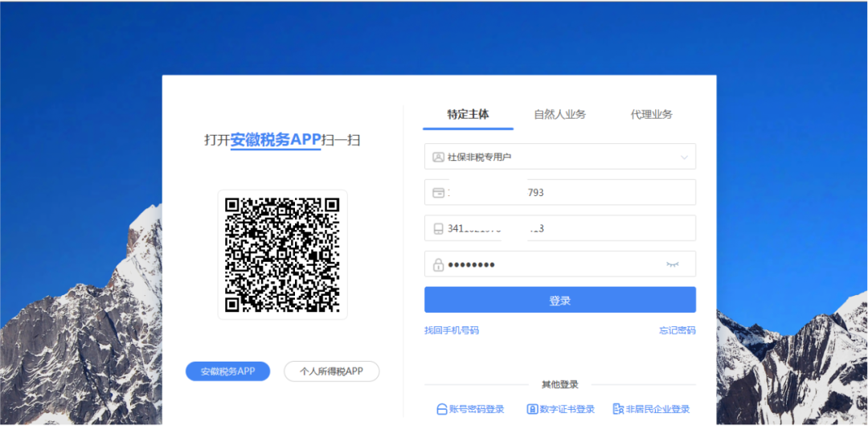
Task: Choose 数字证书登录 login option
Action: pos(567,409)
